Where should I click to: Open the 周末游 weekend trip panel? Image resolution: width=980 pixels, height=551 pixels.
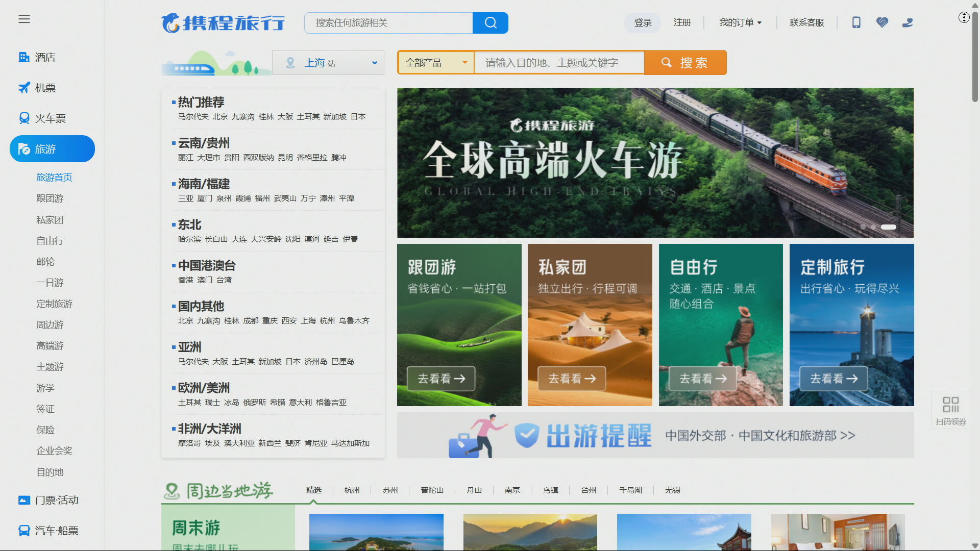(x=228, y=528)
